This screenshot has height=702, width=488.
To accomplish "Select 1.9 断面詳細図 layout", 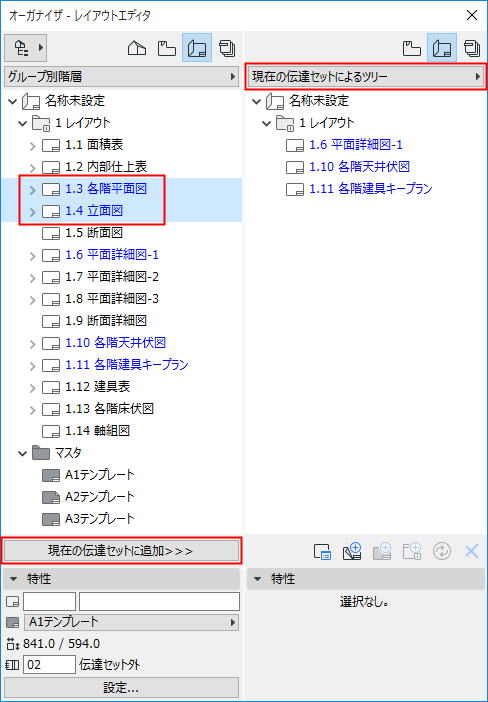I will point(106,320).
